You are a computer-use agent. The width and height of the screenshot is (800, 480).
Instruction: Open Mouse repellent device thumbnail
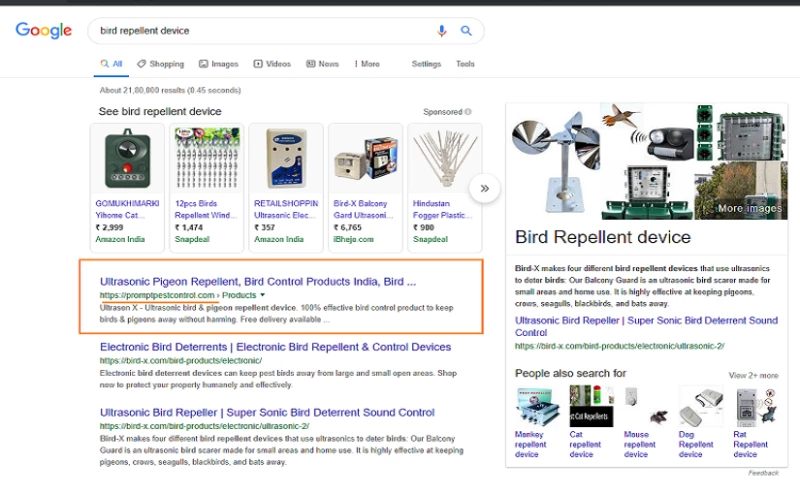(x=646, y=406)
